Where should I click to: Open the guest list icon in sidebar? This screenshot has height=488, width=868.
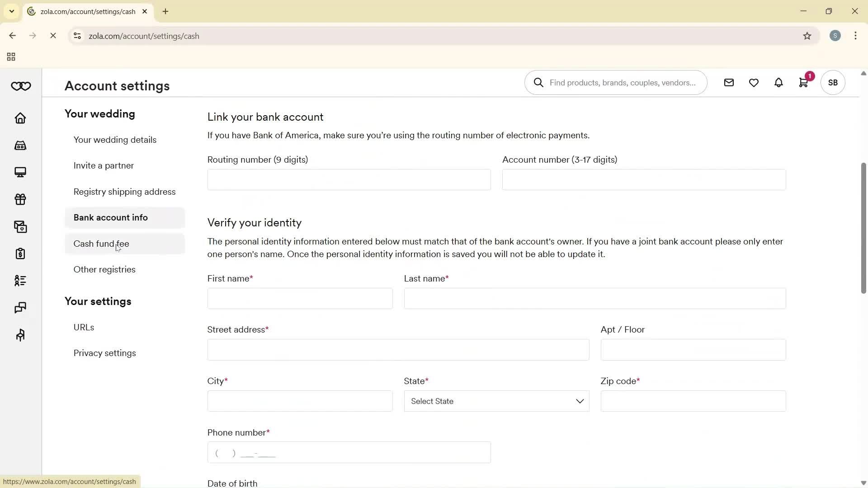pos(20,281)
